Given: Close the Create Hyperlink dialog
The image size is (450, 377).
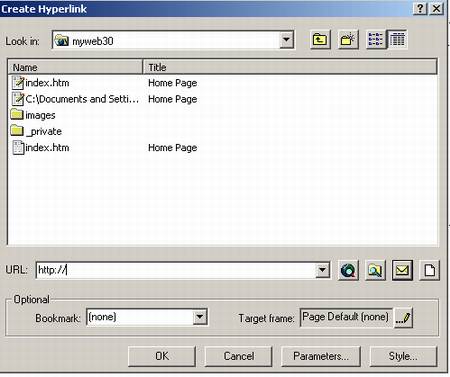Looking at the screenshot, I should [x=436, y=8].
